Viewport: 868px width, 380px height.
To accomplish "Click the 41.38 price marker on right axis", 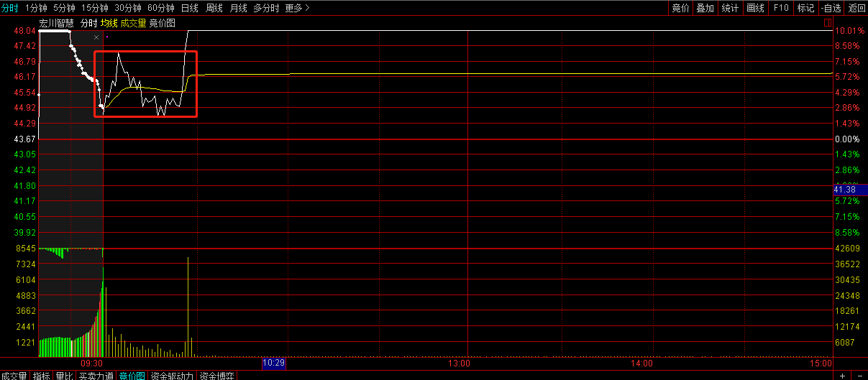I will pyautogui.click(x=845, y=189).
